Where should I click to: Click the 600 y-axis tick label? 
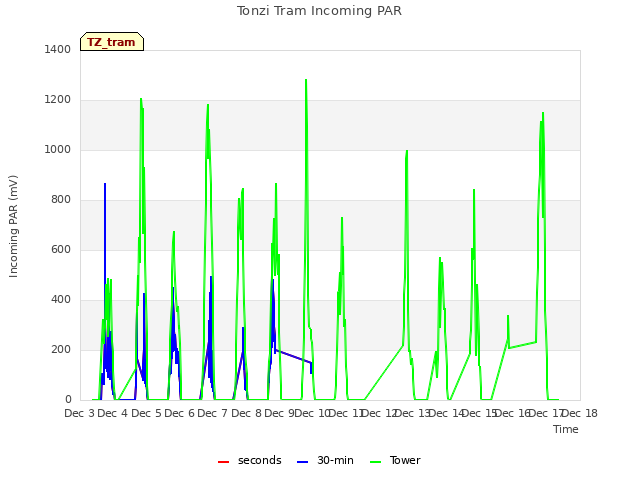tap(61, 249)
